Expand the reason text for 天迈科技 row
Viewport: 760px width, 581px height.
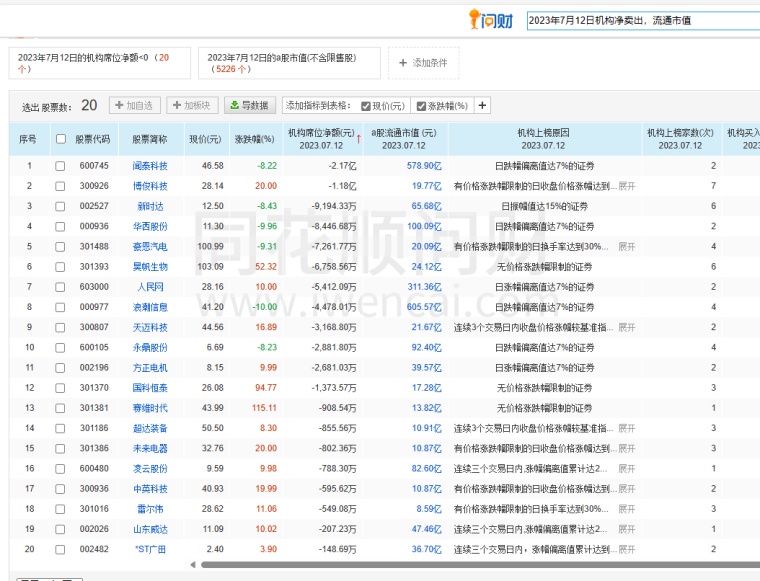tap(627, 328)
